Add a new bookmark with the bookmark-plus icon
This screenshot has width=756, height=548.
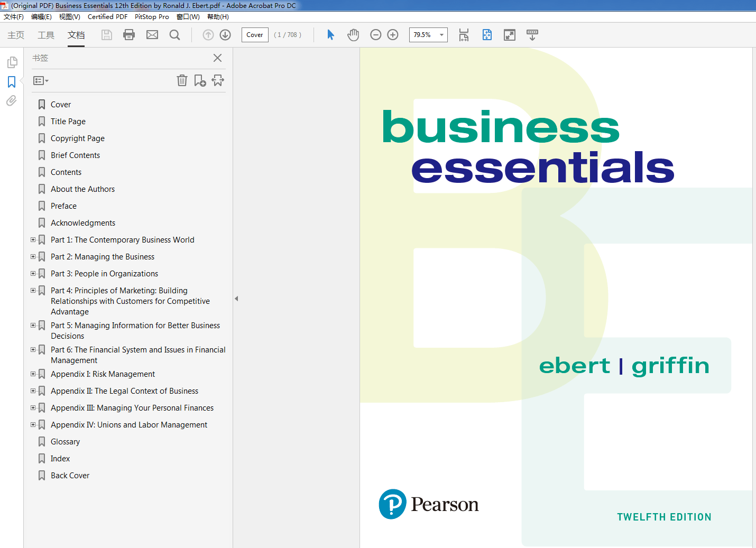(200, 80)
